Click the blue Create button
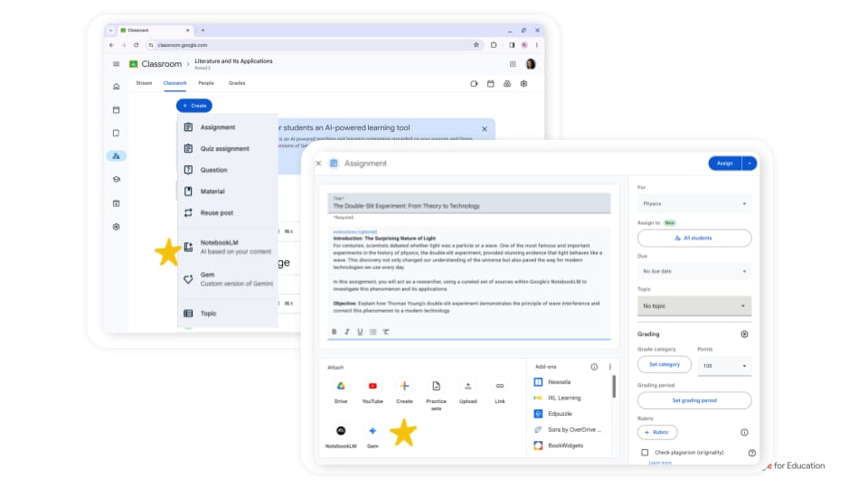 [x=194, y=106]
